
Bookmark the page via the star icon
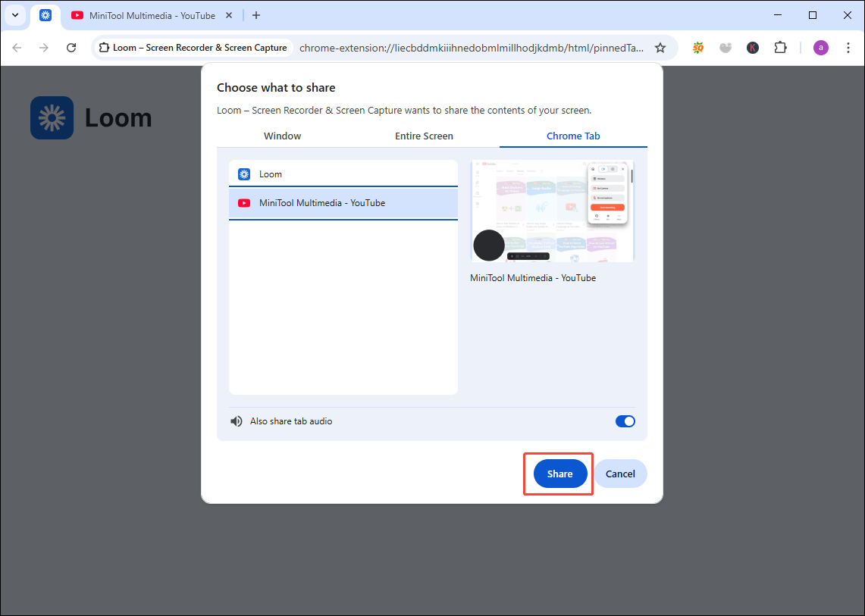[x=660, y=47]
